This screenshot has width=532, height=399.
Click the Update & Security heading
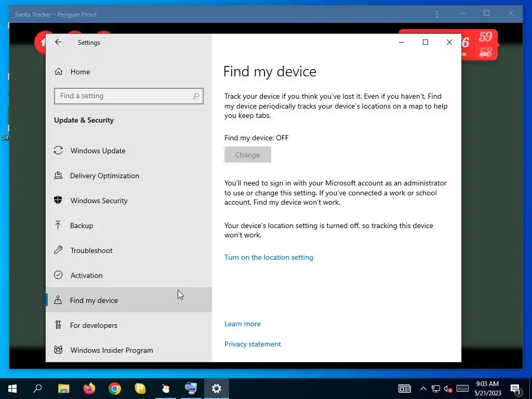(x=84, y=120)
